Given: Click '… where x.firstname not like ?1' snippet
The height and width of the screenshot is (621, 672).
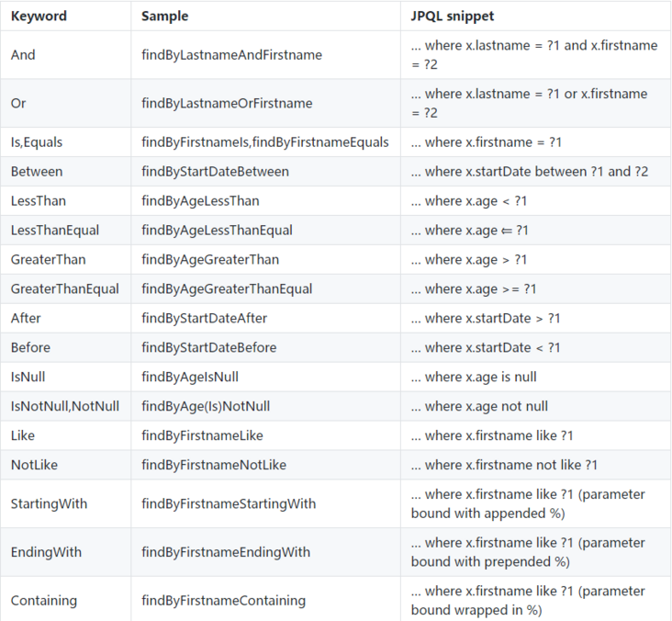Looking at the screenshot, I should pyautogui.click(x=504, y=465).
